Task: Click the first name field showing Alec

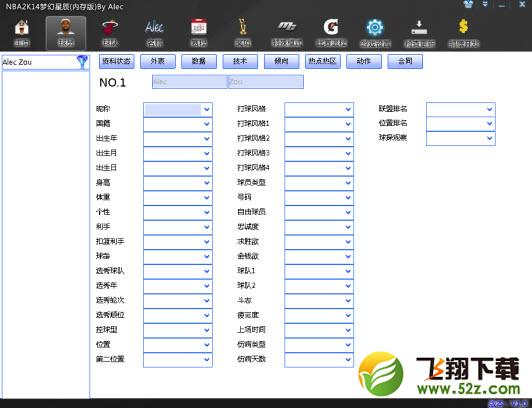Action: [x=189, y=82]
